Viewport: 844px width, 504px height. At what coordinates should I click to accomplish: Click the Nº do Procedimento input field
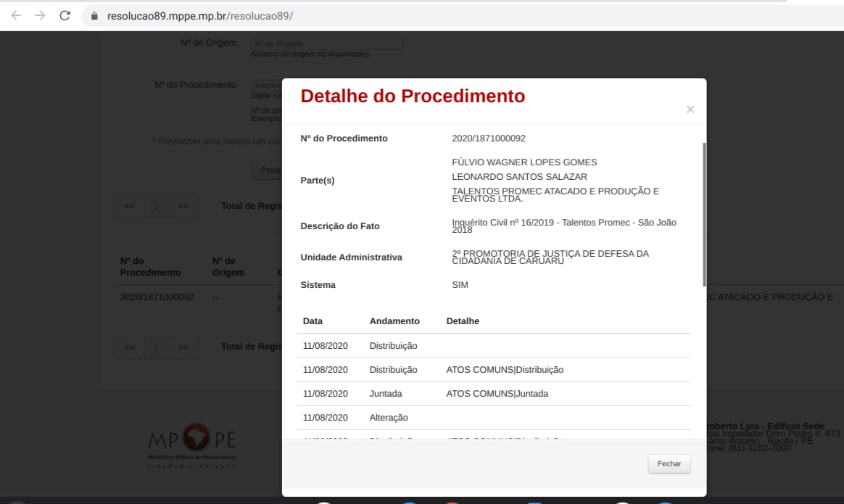pyautogui.click(x=266, y=85)
